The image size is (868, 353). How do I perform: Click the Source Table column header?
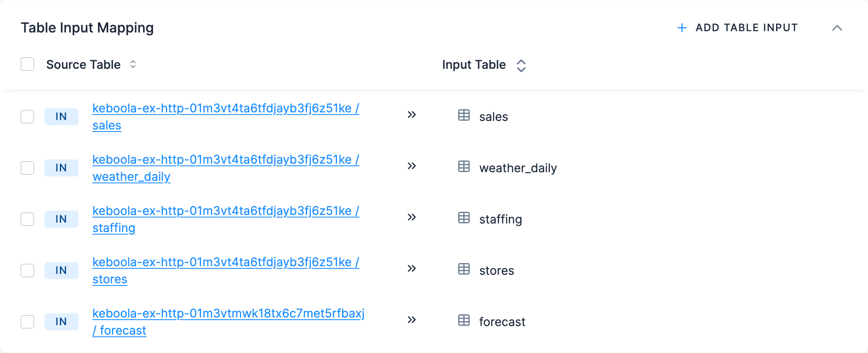[83, 65]
